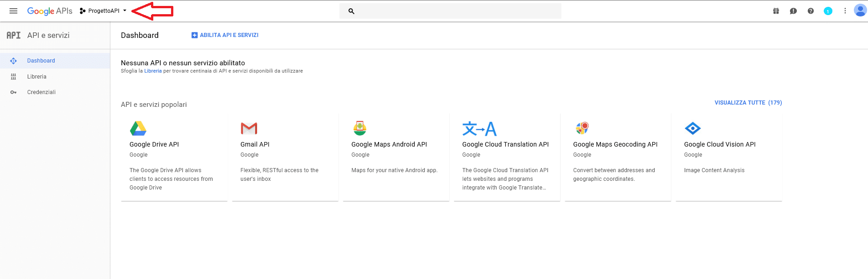Open Google Maps Geocoding API title
Screen dimensions: 868x279
pos(615,144)
